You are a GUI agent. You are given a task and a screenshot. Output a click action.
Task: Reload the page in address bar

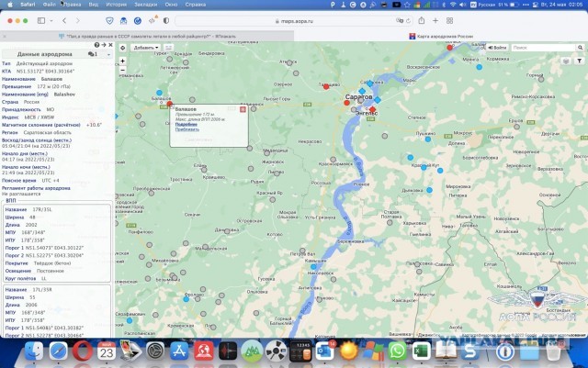click(x=408, y=21)
